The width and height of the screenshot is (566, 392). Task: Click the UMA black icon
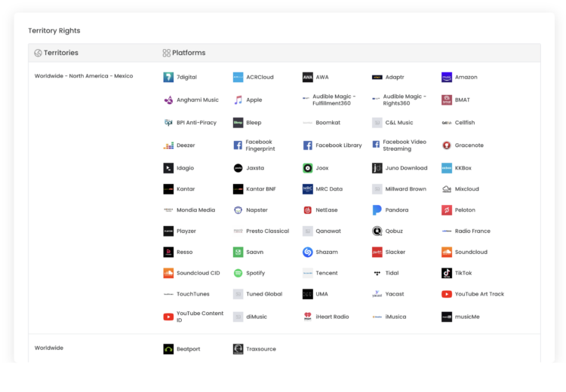(308, 294)
